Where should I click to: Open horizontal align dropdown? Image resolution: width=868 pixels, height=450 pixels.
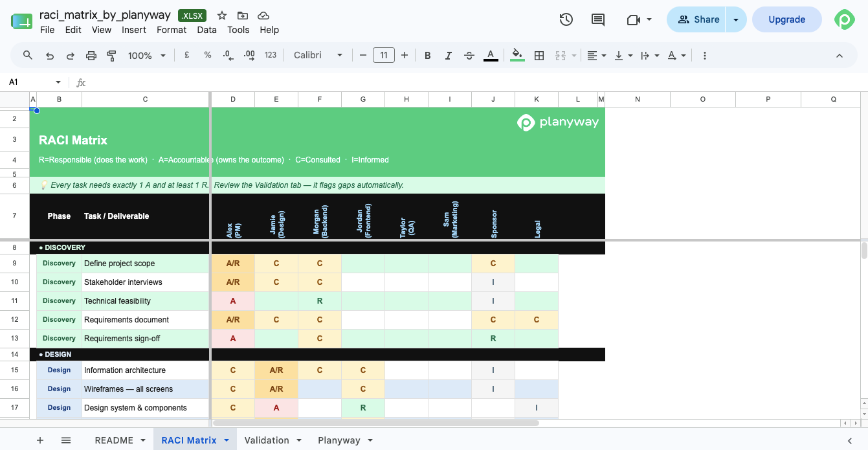pyautogui.click(x=596, y=56)
